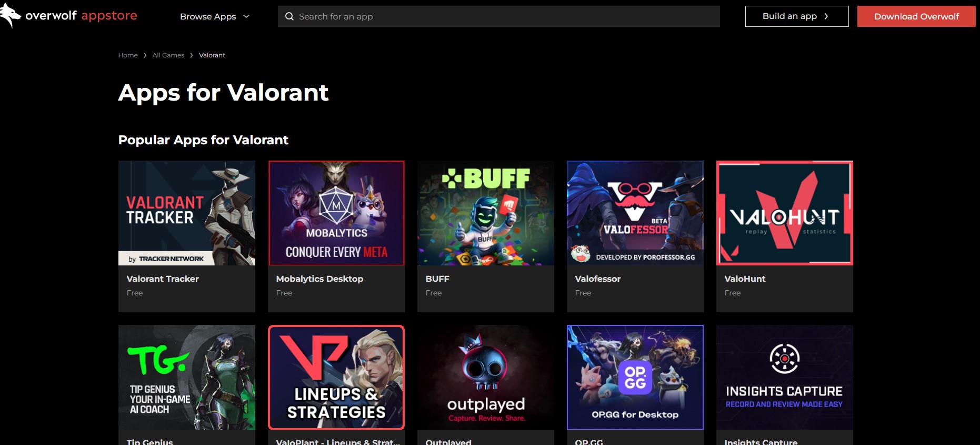
Task: Open the Valorant Tracker thumbnail
Action: tap(187, 213)
